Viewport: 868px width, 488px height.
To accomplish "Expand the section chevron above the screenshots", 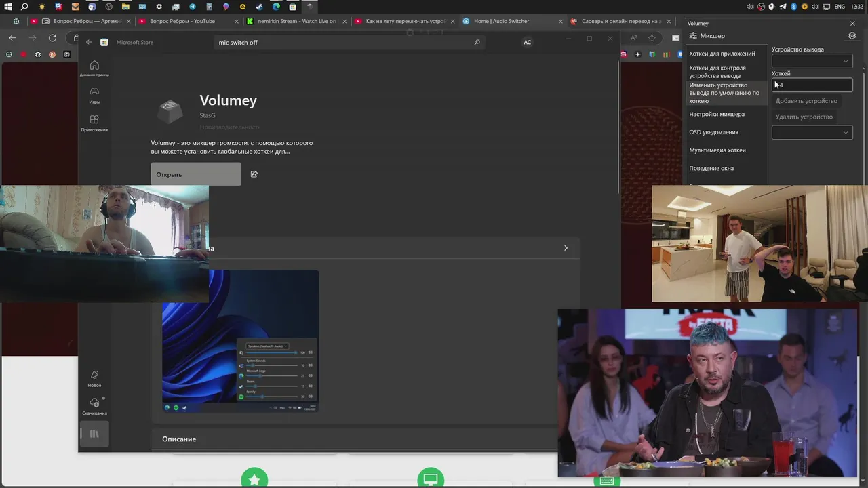I will pyautogui.click(x=566, y=248).
